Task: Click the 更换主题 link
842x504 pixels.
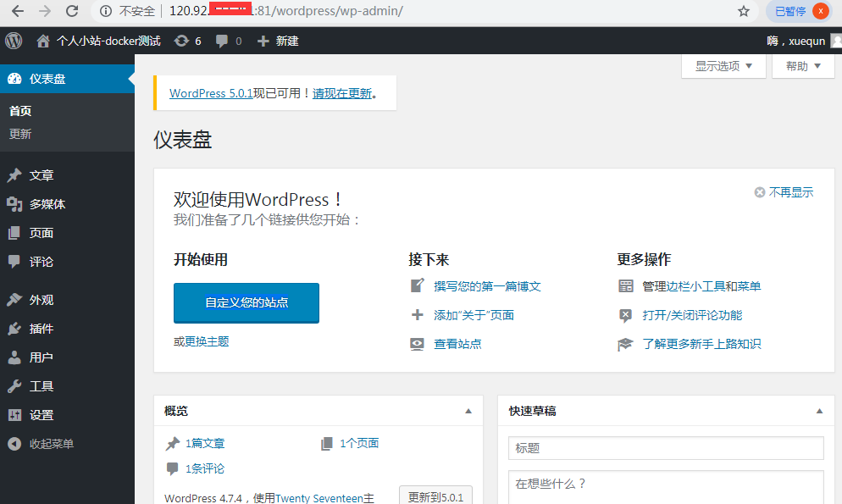Action: [208, 341]
